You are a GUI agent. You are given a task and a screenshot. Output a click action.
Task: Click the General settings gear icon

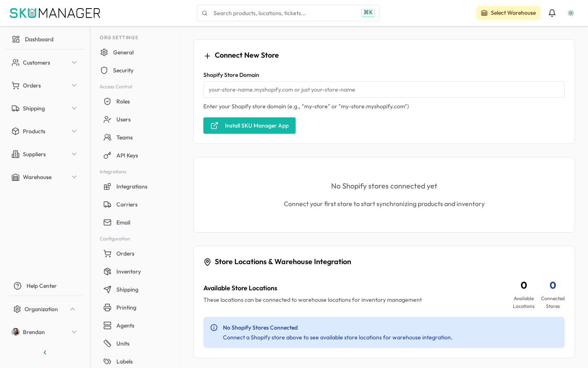click(104, 52)
